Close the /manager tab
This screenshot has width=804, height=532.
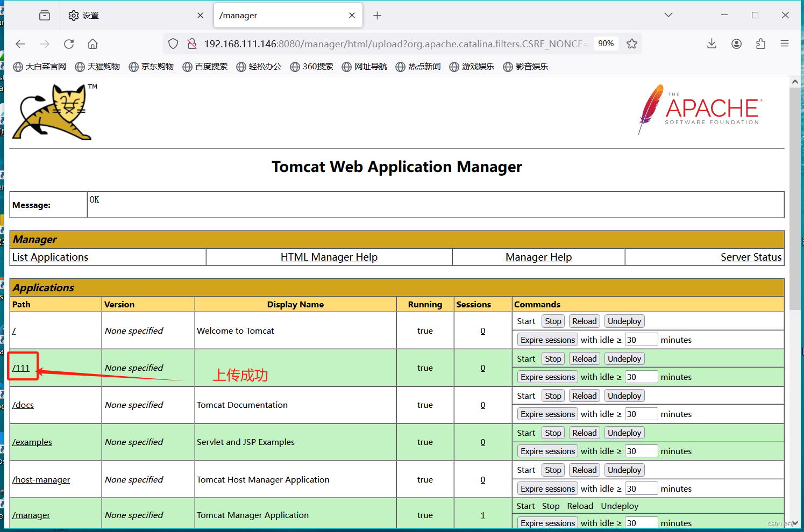[x=352, y=16]
